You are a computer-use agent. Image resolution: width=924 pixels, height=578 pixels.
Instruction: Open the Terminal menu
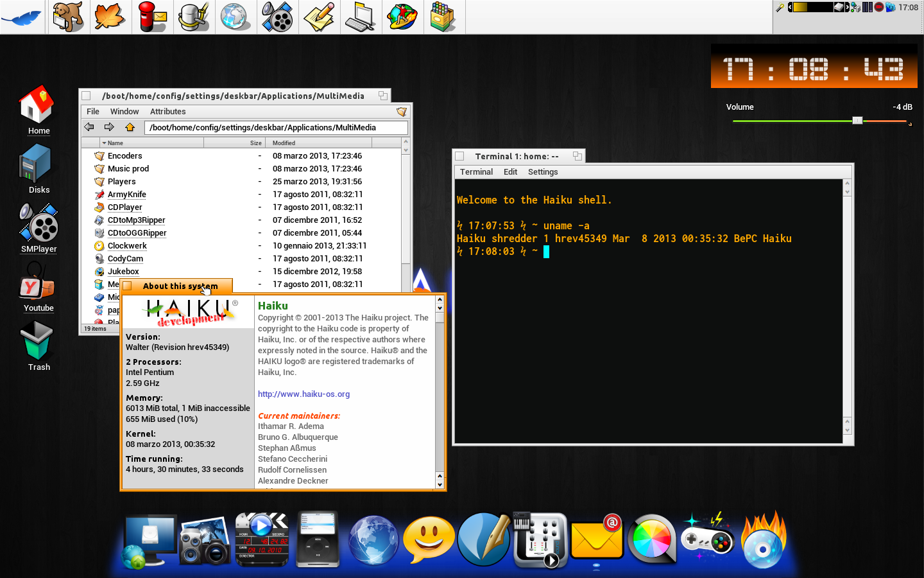coord(476,172)
